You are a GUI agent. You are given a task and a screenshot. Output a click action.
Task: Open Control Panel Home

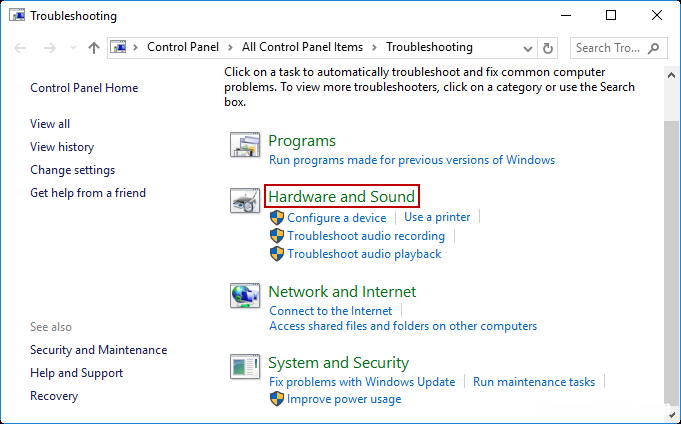tap(84, 88)
